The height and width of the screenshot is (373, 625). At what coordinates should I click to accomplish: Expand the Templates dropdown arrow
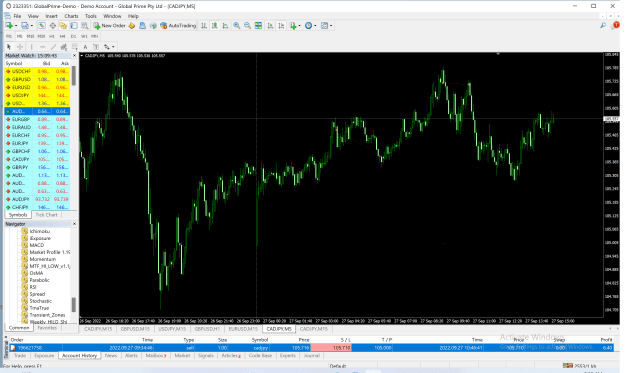click(331, 26)
